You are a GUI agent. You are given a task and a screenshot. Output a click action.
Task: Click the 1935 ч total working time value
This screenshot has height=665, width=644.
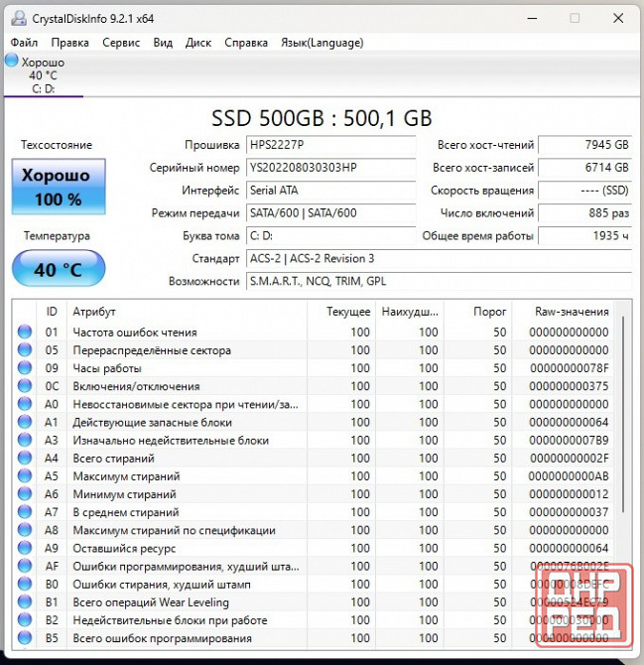click(585, 236)
